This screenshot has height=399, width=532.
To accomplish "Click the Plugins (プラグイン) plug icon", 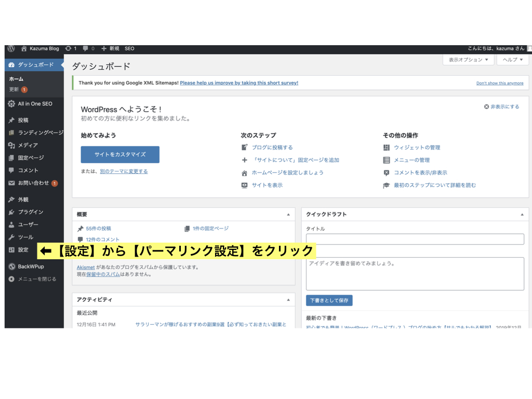I will (x=11, y=212).
